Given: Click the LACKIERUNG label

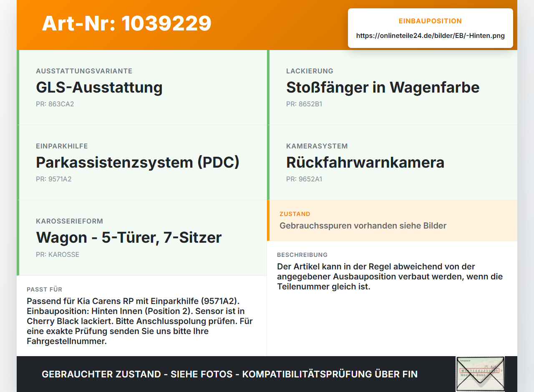Looking at the screenshot, I should click(310, 71).
